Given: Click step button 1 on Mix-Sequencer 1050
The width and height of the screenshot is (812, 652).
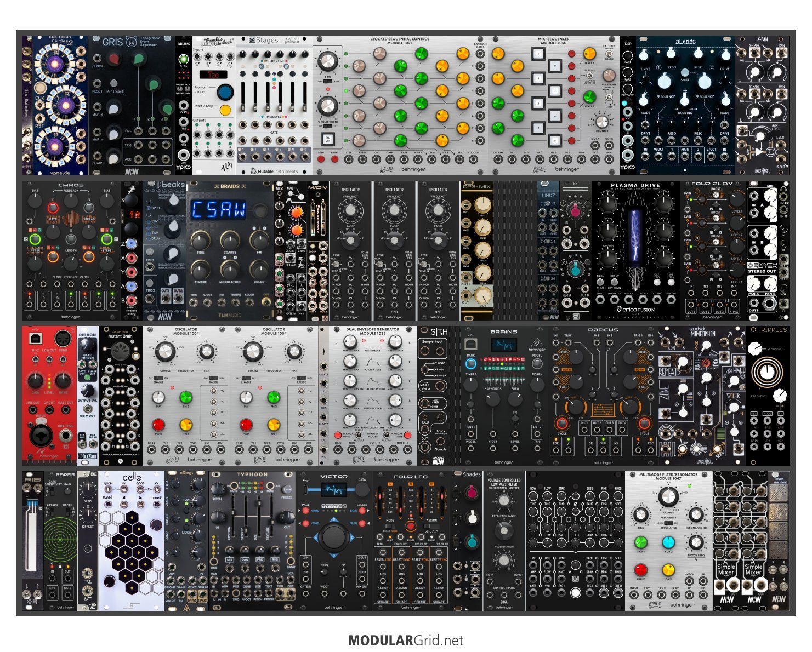Looking at the screenshot, I should [x=538, y=54].
